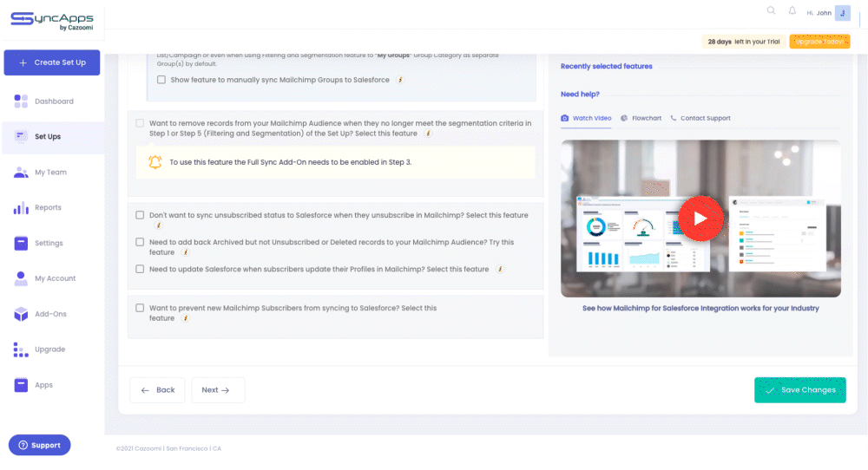Click the bell icon in Full Sync notice

click(155, 162)
